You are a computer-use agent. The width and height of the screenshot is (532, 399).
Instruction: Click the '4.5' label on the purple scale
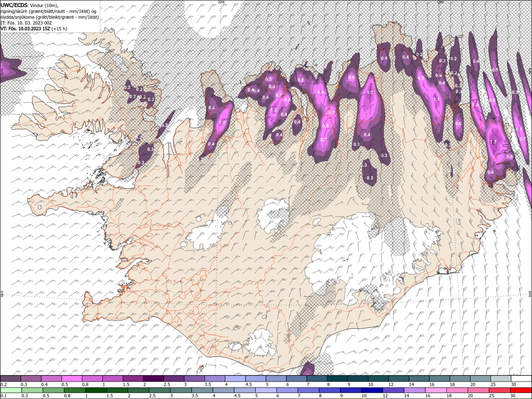point(249,384)
